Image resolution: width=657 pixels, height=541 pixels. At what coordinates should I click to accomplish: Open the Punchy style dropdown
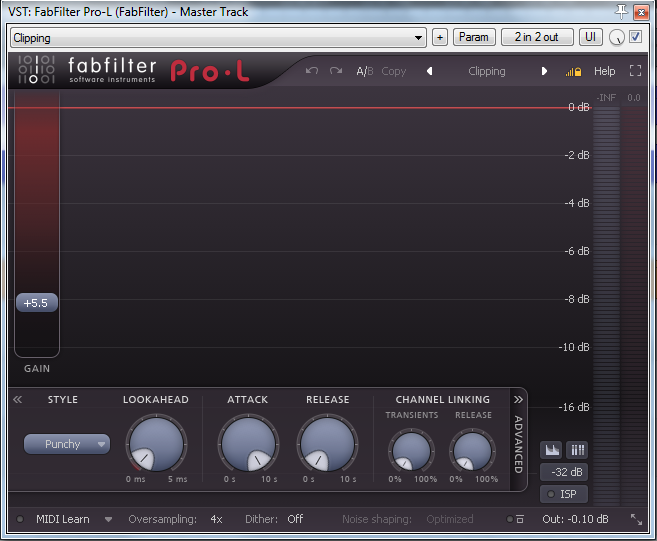click(67, 444)
